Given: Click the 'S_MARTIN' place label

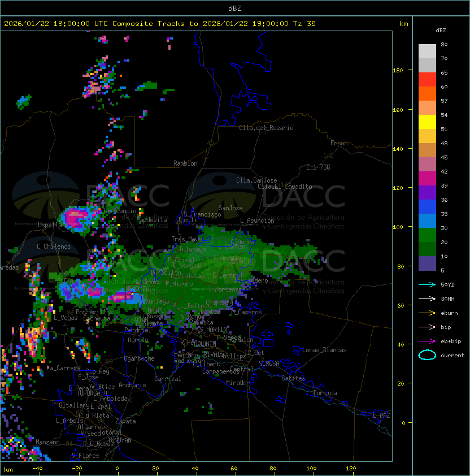Looking at the screenshot, I should (213, 330).
